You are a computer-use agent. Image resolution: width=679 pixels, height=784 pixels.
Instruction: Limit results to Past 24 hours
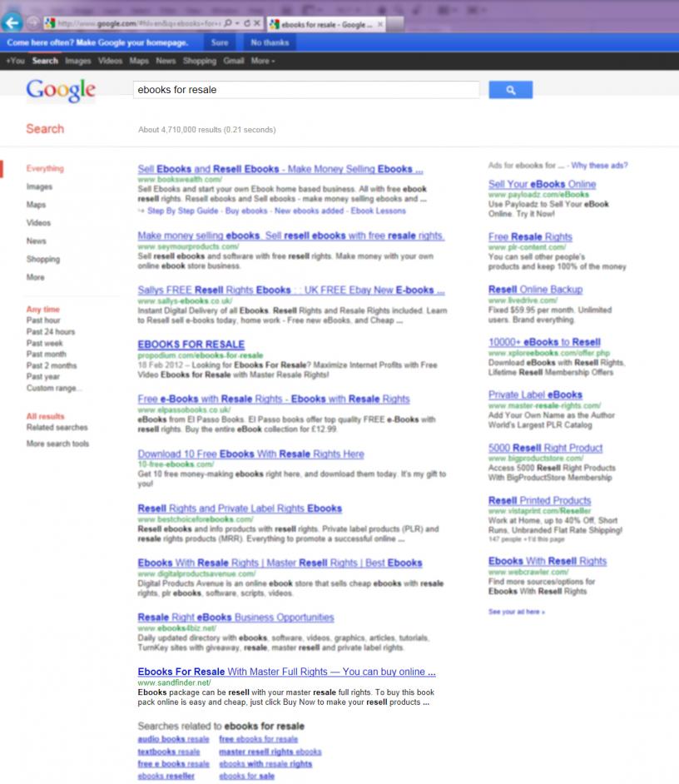pos(51,331)
